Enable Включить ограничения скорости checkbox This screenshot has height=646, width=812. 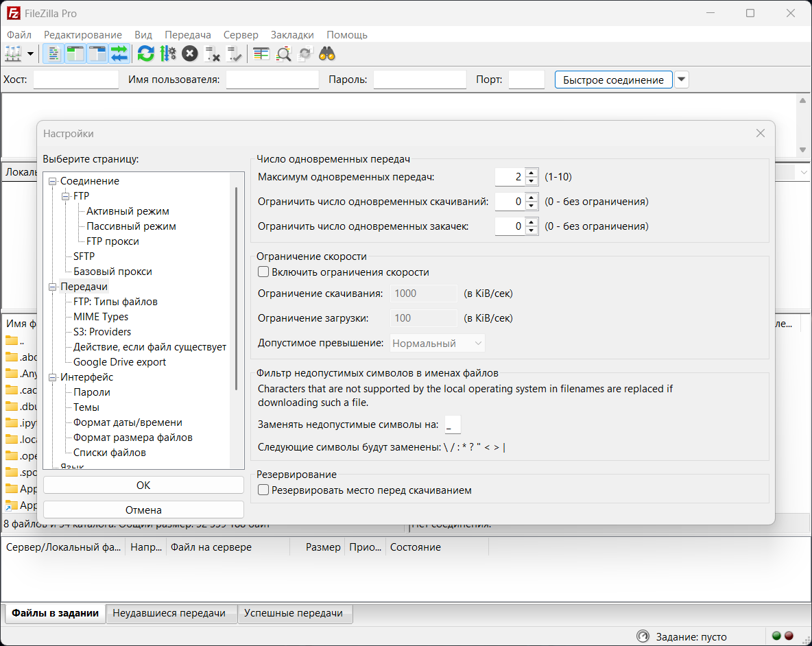(x=263, y=272)
